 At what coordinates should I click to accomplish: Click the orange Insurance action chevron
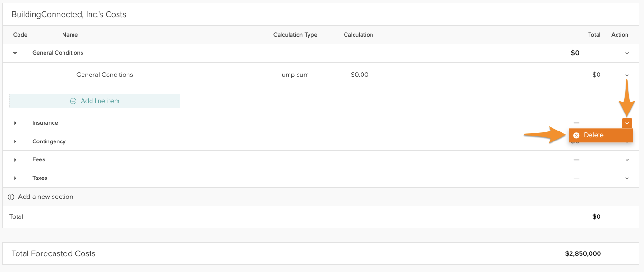tap(627, 123)
